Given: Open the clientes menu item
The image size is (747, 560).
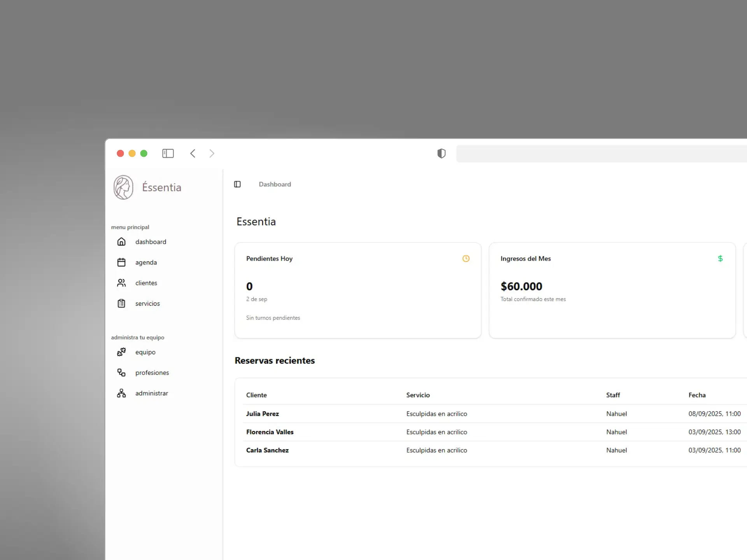Looking at the screenshot, I should click(146, 283).
